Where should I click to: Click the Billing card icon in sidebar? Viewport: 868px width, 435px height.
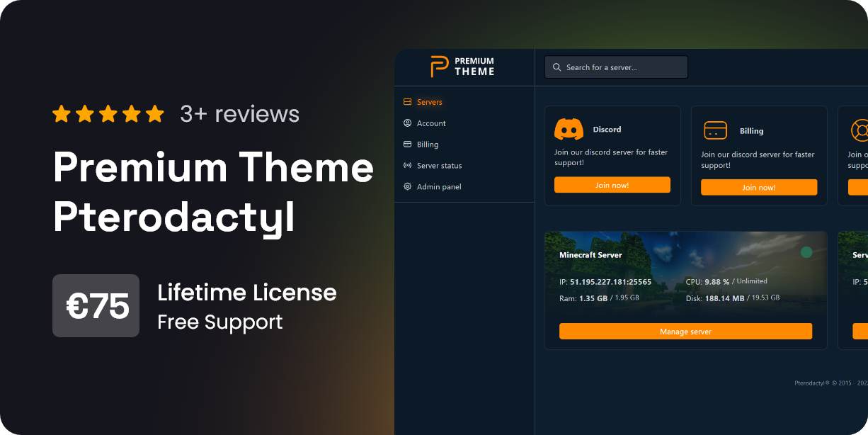pos(407,145)
